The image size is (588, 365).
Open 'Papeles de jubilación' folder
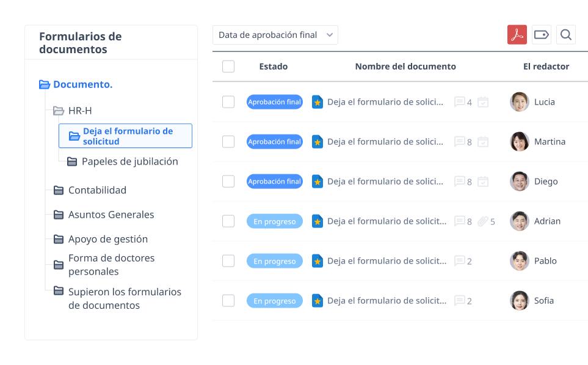tap(129, 161)
